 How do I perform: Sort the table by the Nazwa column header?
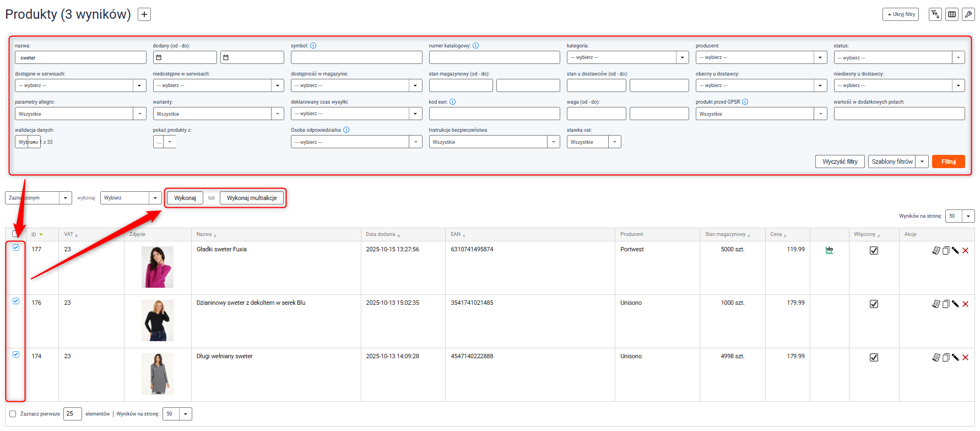pyautogui.click(x=204, y=234)
